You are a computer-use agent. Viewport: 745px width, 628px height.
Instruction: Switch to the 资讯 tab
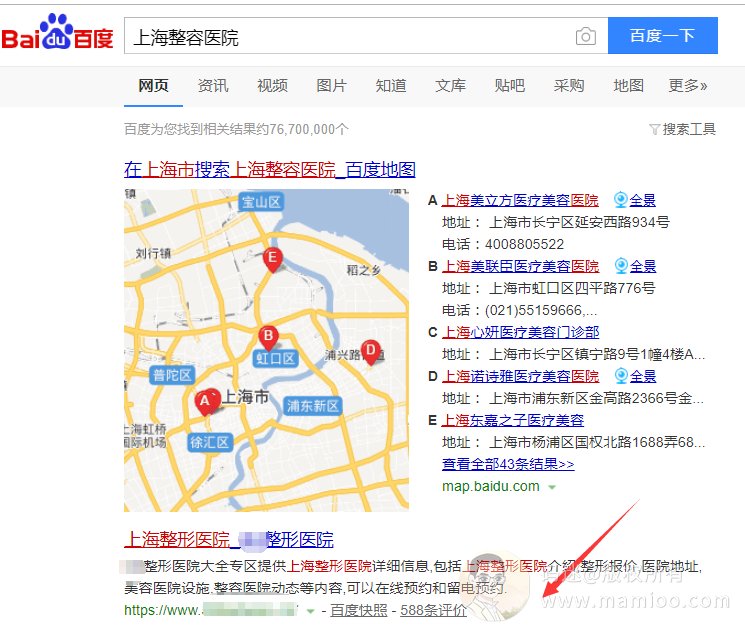(213, 86)
